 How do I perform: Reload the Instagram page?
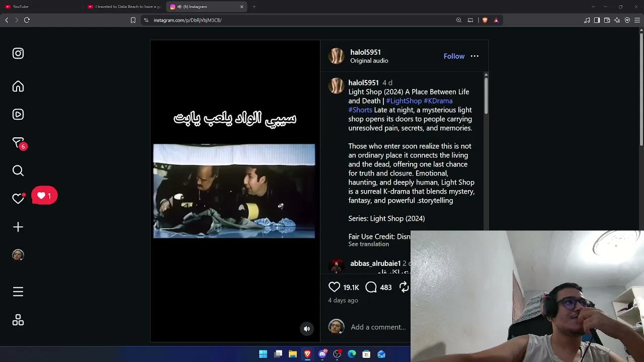tap(27, 20)
